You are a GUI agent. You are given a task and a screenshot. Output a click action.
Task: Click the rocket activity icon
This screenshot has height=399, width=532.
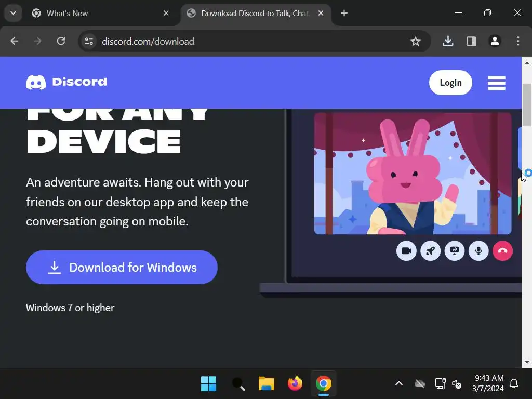tap(430, 251)
